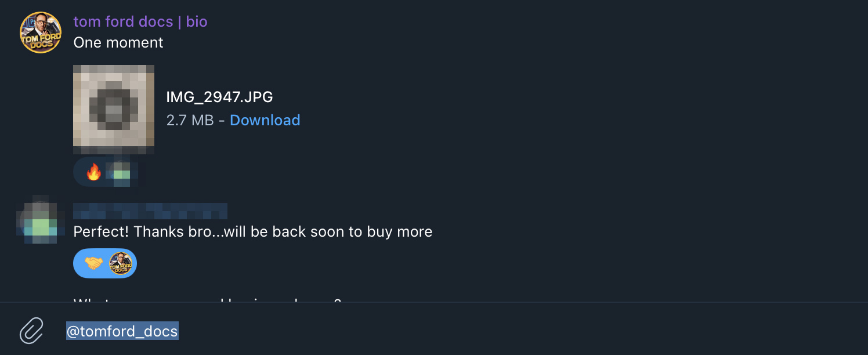Click the 2.7 MB file size label
The image size is (868, 355).
190,120
